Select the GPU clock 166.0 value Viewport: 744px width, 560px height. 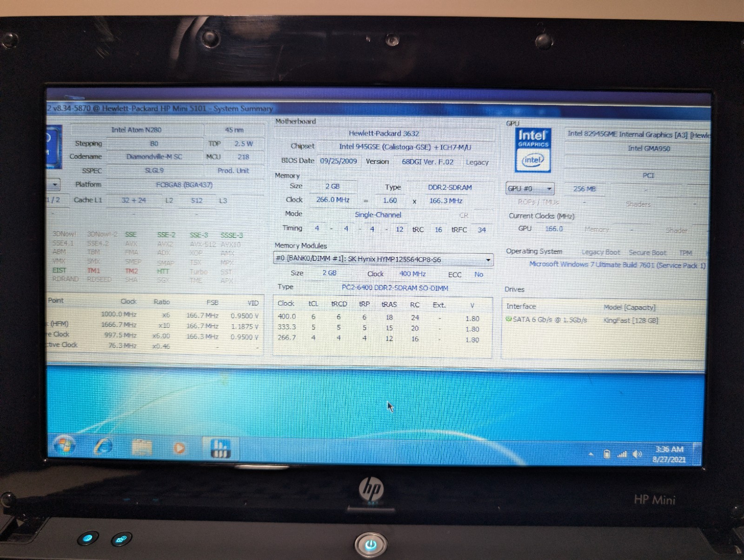click(x=554, y=229)
